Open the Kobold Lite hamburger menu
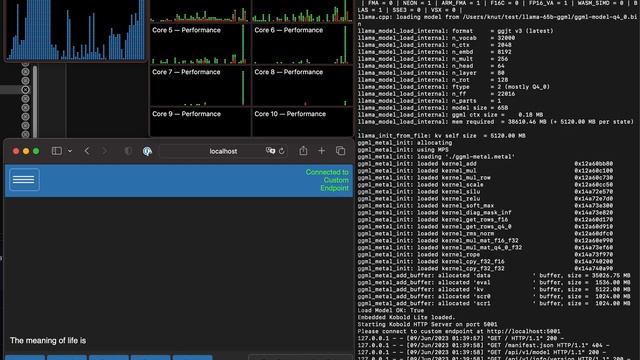The width and height of the screenshot is (640, 360). (24, 180)
